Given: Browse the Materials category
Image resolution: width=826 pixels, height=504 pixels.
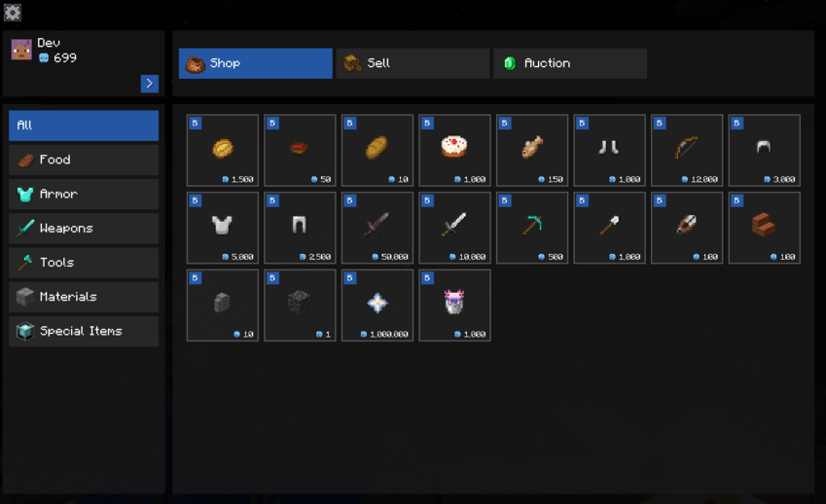Looking at the screenshot, I should click(84, 297).
